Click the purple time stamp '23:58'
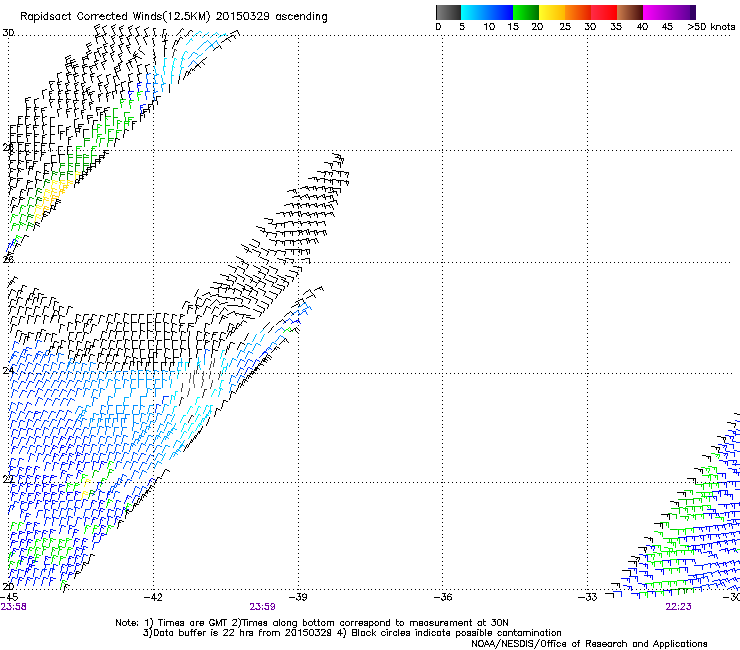The width and height of the screenshot is (740, 650). pos(13,607)
